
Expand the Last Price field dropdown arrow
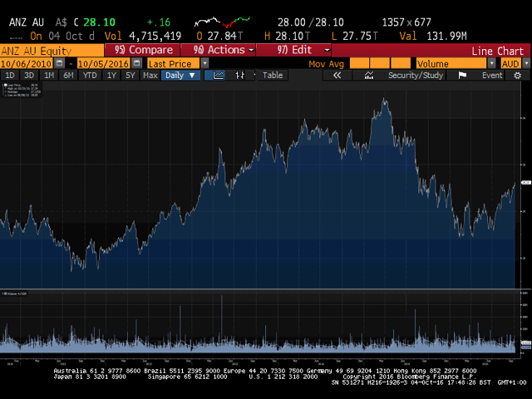(x=204, y=63)
